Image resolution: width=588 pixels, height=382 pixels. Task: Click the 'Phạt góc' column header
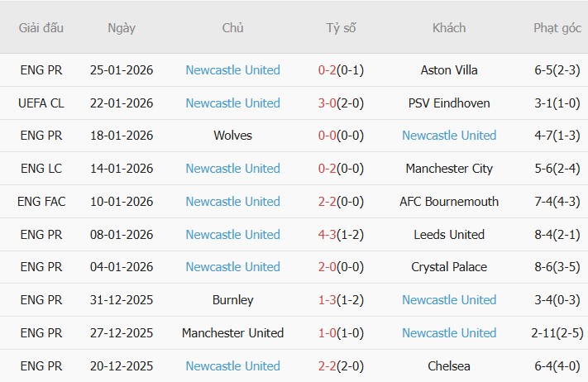pos(557,28)
